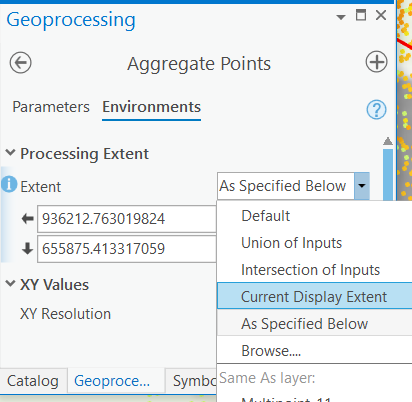The image size is (412, 402).
Task: Select the Environments tab
Action: [151, 107]
